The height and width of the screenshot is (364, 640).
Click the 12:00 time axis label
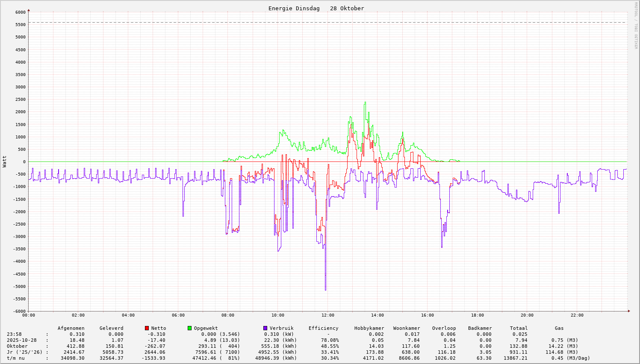(x=328, y=315)
